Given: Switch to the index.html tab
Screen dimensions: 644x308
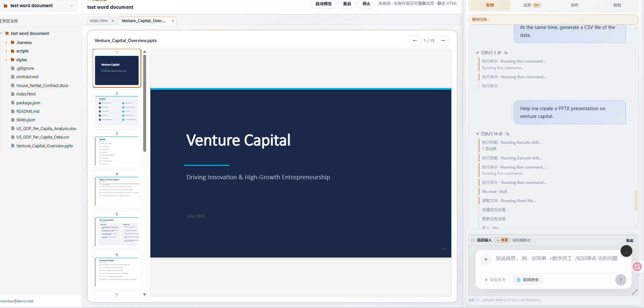Looking at the screenshot, I should tap(99, 21).
